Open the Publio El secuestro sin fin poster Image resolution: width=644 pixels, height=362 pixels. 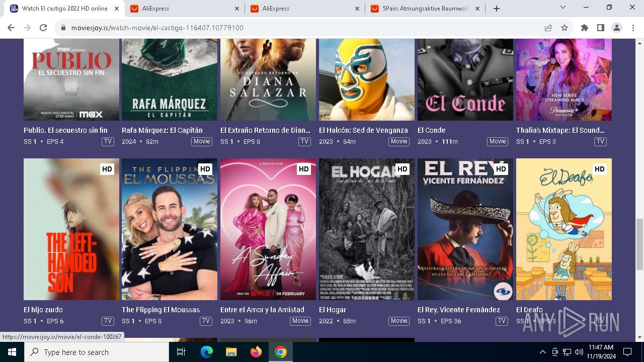coord(71,79)
